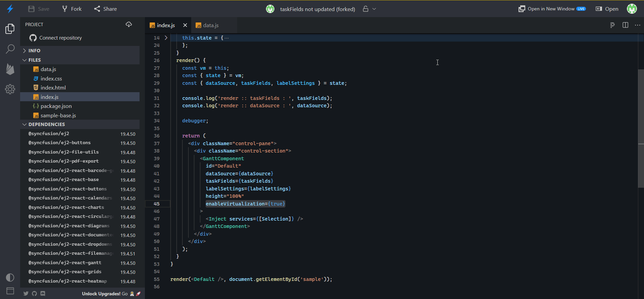The width and height of the screenshot is (644, 299).
Task: Click line number 45 in gutter
Action: coord(157,204)
